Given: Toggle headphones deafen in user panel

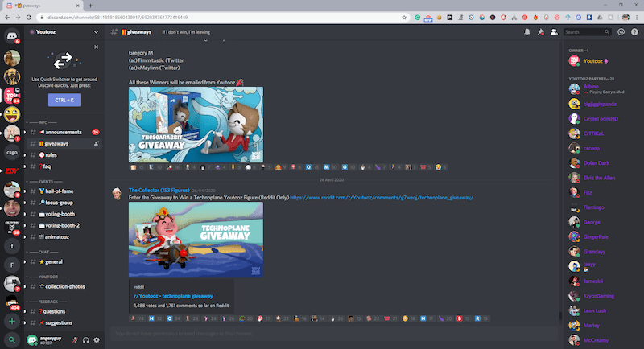Looking at the screenshot, I should click(86, 340).
